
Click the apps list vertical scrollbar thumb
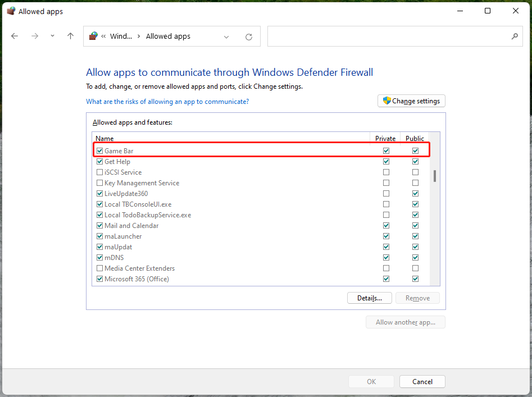coord(434,176)
